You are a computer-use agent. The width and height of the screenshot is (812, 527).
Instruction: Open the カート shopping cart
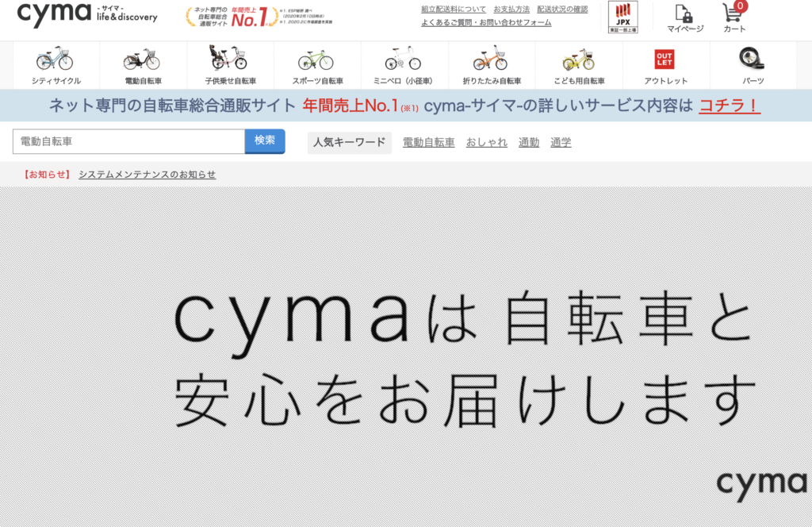tap(734, 18)
